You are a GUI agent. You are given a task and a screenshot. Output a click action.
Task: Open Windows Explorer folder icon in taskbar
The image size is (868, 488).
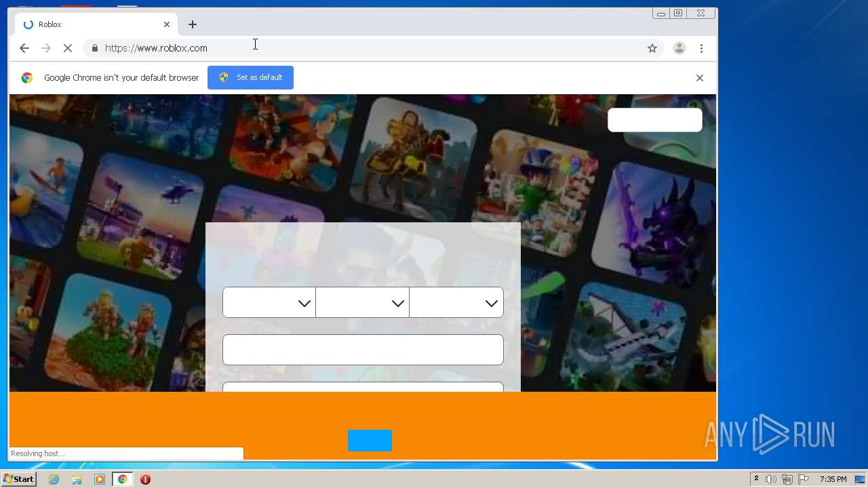point(77,479)
